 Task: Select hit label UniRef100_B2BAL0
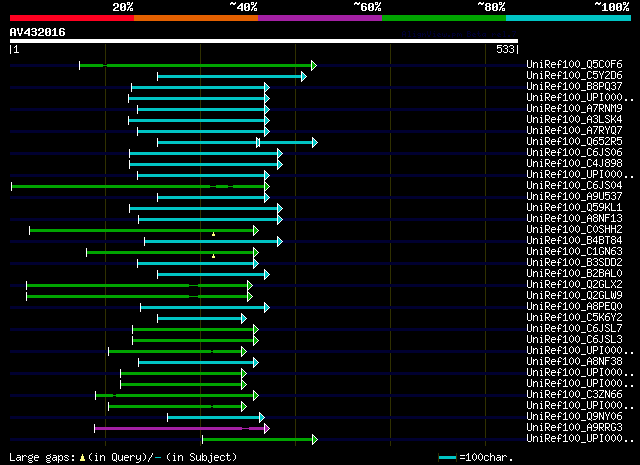pyautogui.click(x=574, y=274)
